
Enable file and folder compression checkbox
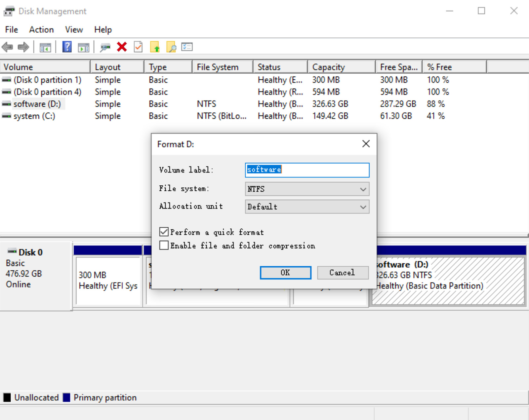[x=164, y=245]
